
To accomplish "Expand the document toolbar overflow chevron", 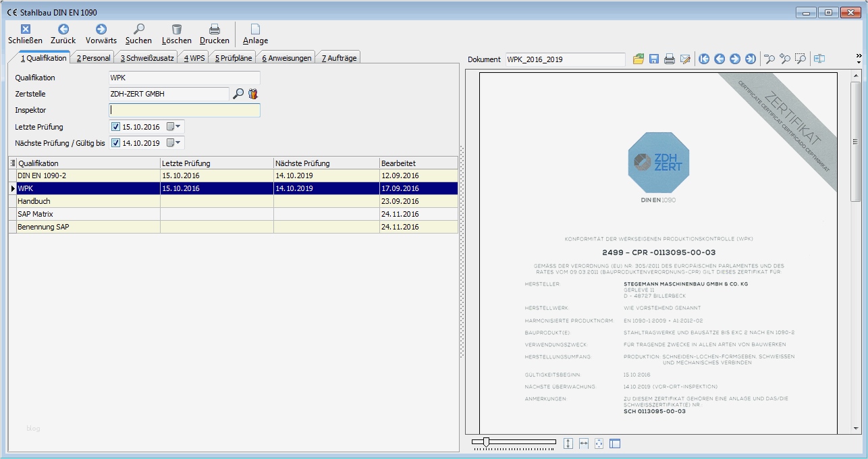I will [x=859, y=57].
